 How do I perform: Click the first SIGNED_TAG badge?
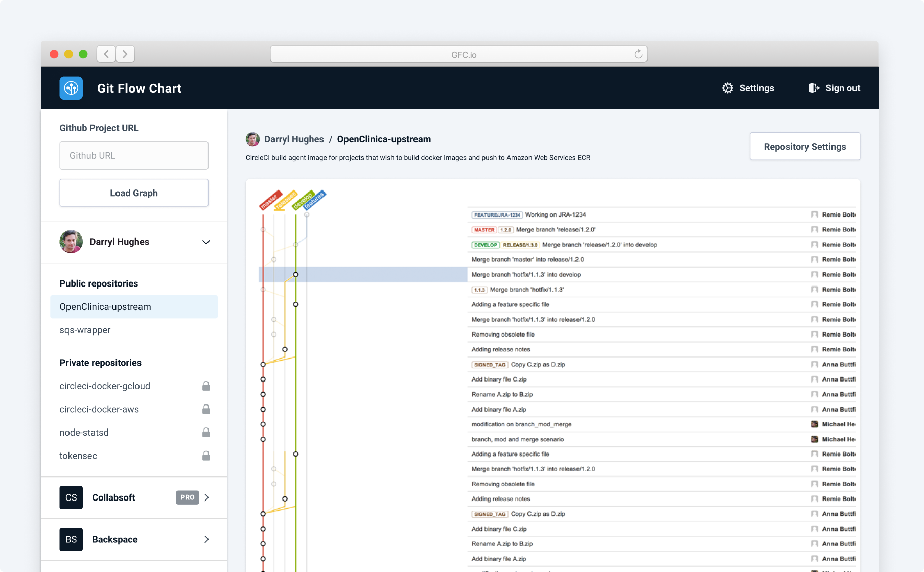pos(490,365)
